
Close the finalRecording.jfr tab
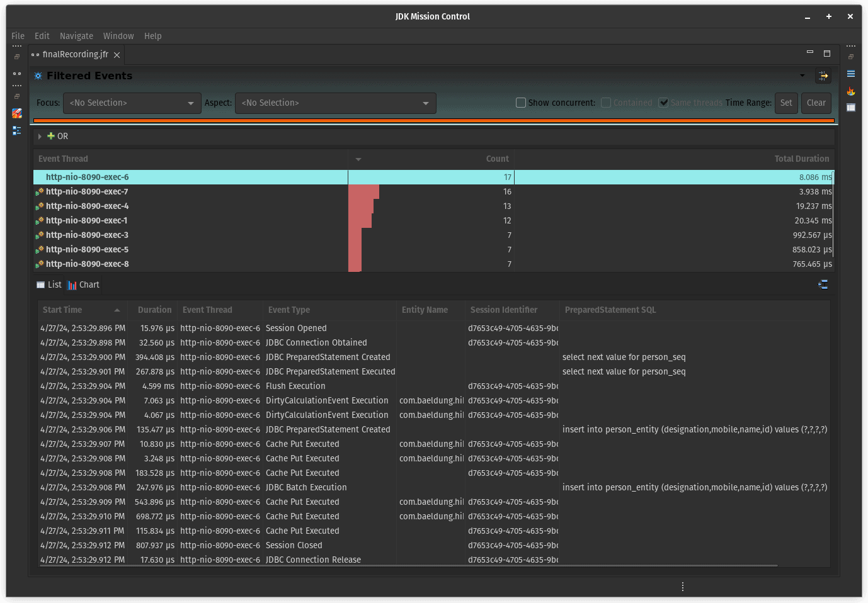(117, 55)
